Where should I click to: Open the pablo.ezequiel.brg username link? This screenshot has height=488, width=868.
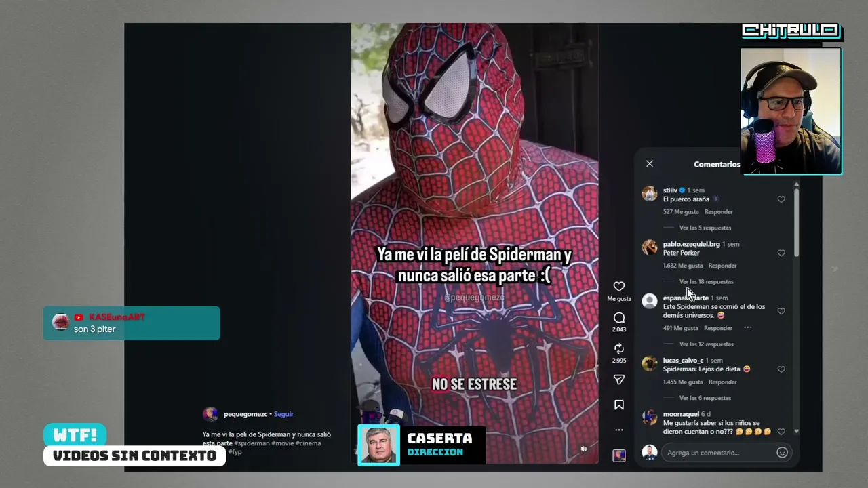[x=692, y=244]
